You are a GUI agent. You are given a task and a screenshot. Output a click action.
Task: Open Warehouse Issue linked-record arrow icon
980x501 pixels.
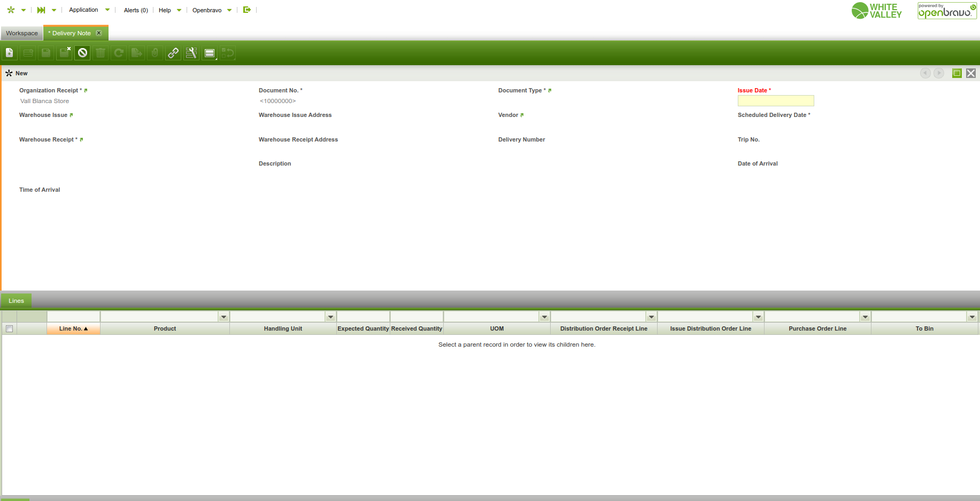pos(71,115)
